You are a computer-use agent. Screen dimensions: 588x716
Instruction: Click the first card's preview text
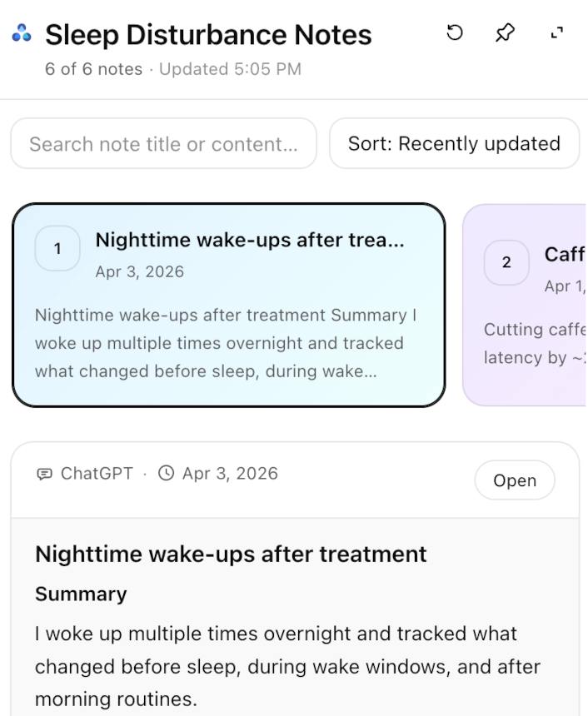pyautogui.click(x=227, y=343)
